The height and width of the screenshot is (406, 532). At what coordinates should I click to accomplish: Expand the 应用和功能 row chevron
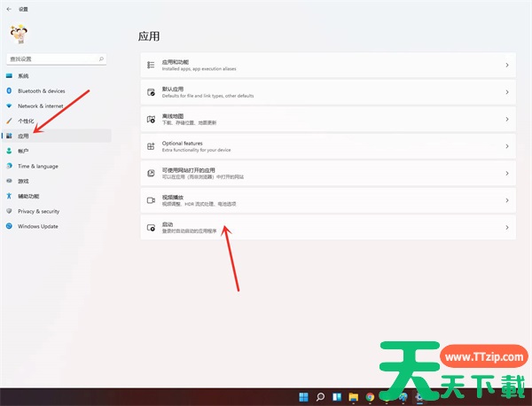506,65
